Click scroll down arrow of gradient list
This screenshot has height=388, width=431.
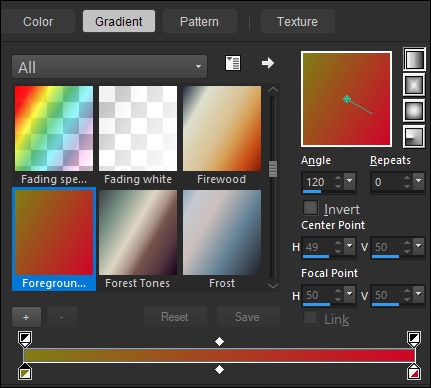(x=273, y=285)
